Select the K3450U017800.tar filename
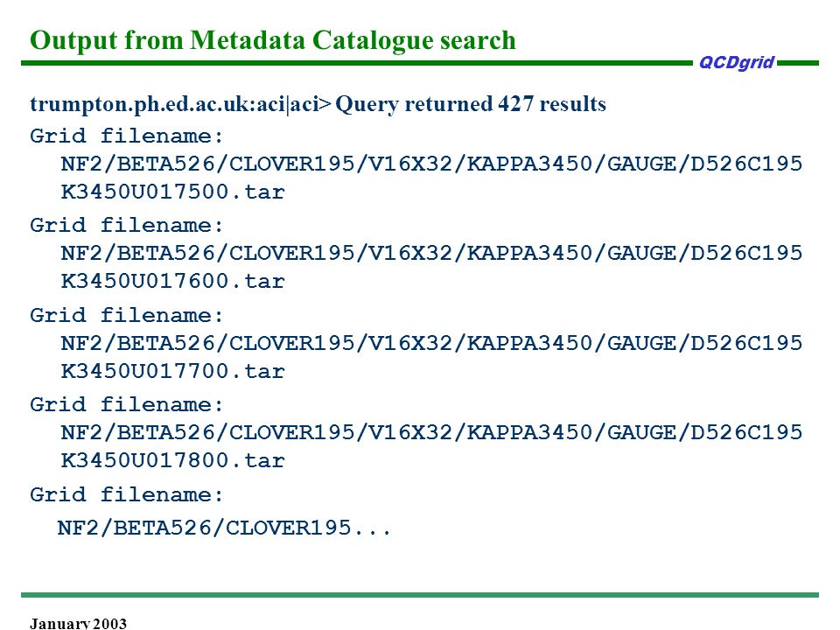 coord(172,461)
